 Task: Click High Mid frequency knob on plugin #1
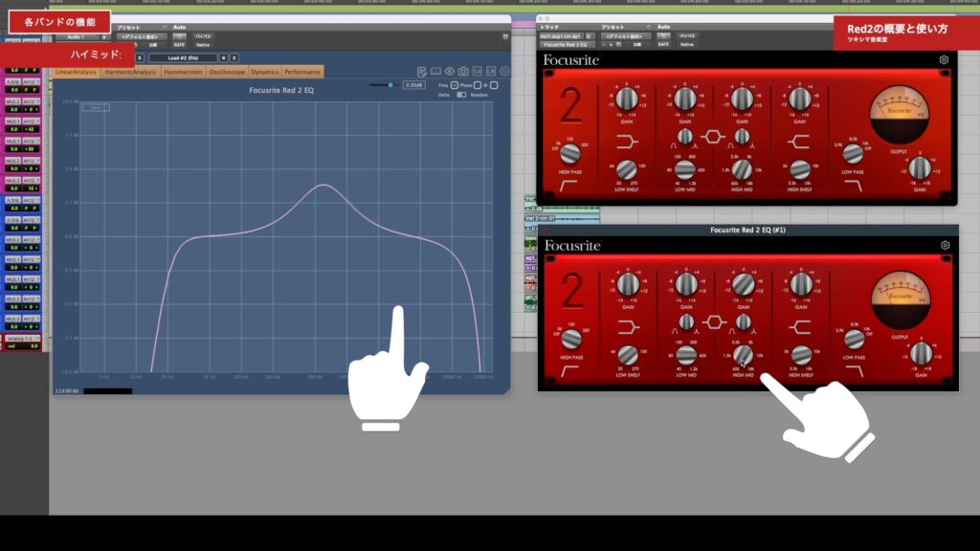click(743, 355)
